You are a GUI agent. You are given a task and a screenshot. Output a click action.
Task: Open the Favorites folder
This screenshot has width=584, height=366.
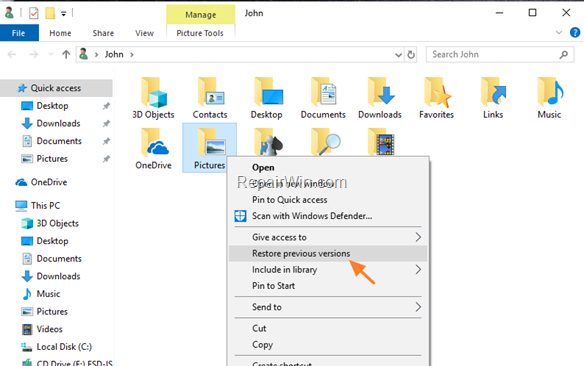[x=437, y=98]
